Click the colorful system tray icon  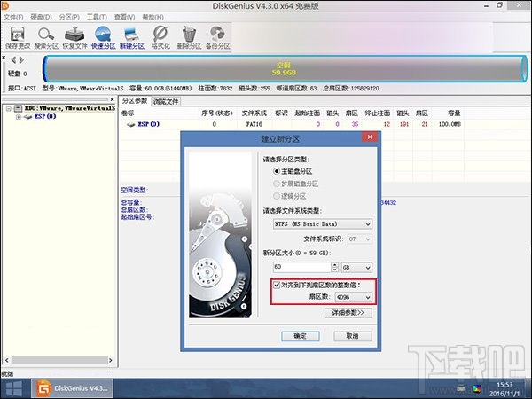(x=477, y=389)
